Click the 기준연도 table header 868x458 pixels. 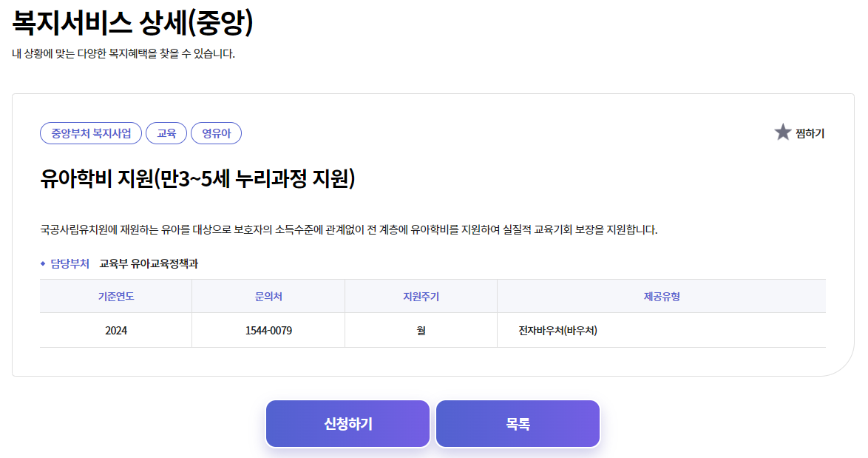(x=115, y=296)
